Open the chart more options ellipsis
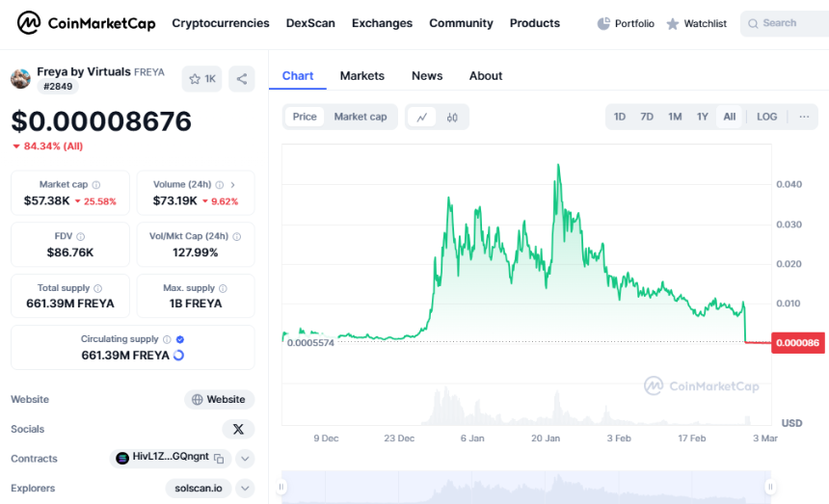This screenshot has width=829, height=504. click(804, 117)
